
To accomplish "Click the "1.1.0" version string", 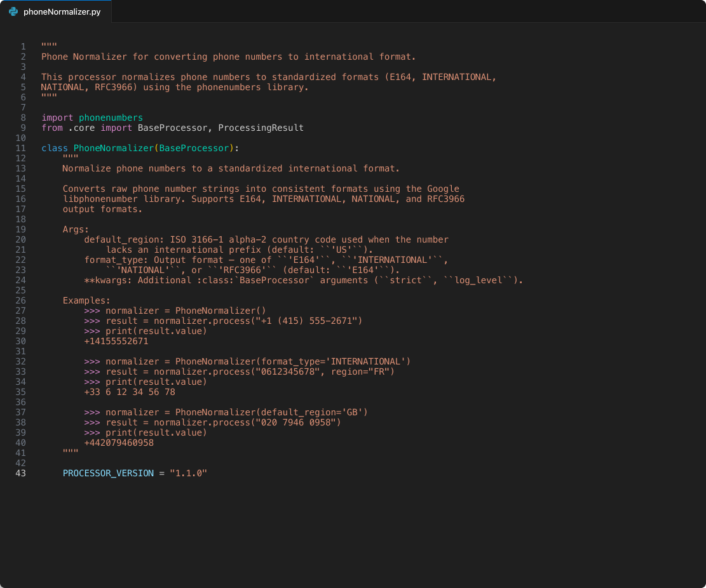I will [188, 473].
